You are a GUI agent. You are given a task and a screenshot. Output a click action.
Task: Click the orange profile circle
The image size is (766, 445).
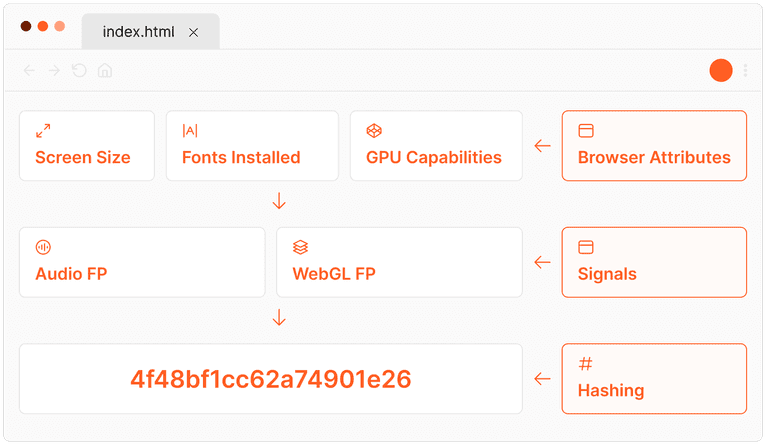pos(721,71)
